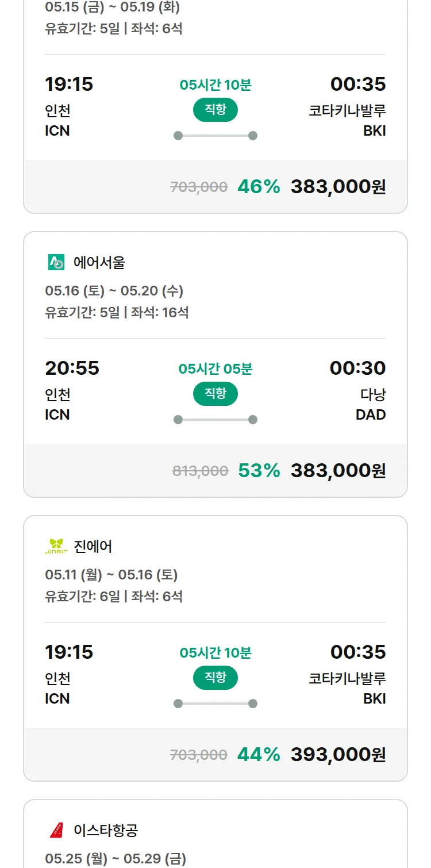Click 직항 badge on the Da Nang flight
This screenshot has width=431, height=868.
click(215, 394)
